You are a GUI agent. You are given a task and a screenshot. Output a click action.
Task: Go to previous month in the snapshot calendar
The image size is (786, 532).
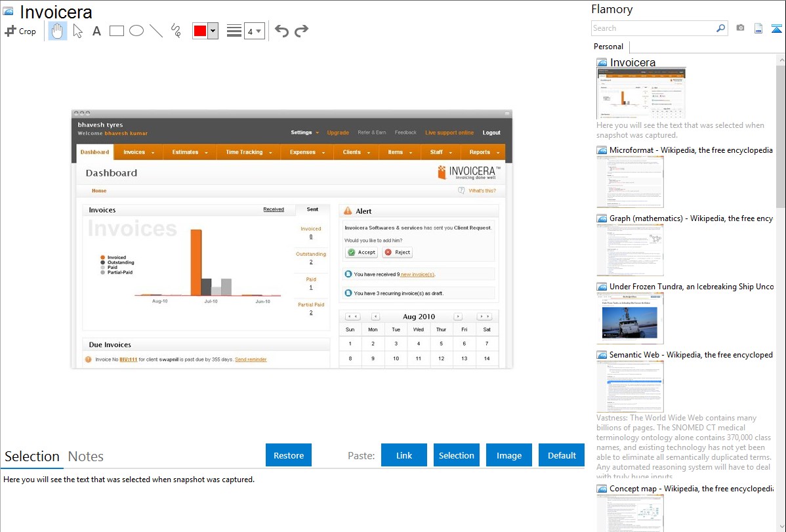(375, 317)
